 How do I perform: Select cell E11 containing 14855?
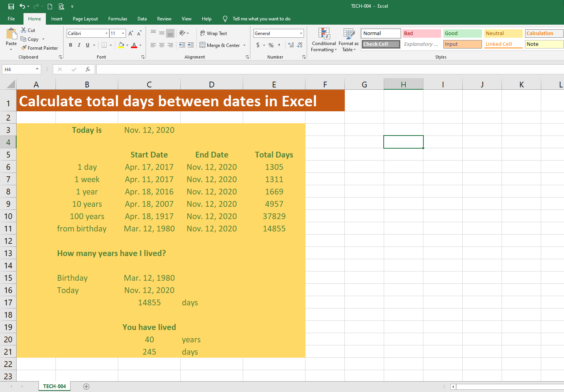(x=274, y=229)
